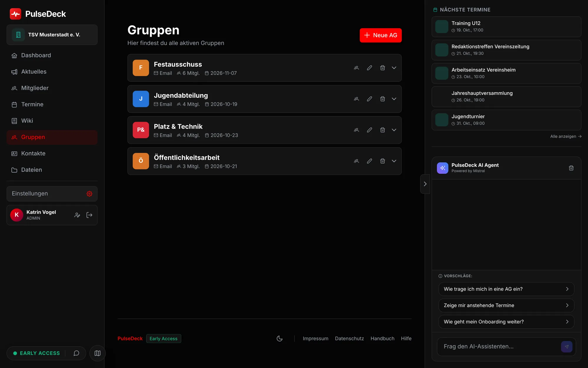Edit the Platz & Technik group
This screenshot has height=368, width=588.
(370, 130)
